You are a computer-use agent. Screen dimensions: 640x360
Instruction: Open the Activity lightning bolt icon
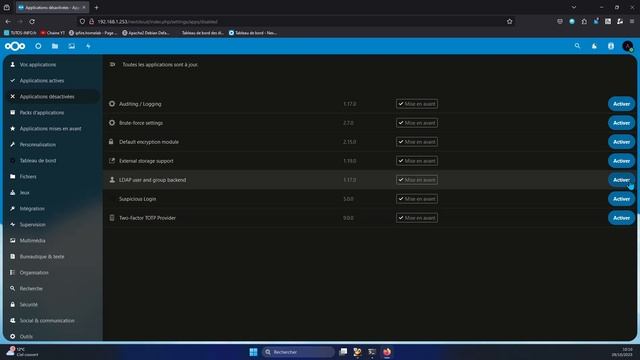point(88,46)
